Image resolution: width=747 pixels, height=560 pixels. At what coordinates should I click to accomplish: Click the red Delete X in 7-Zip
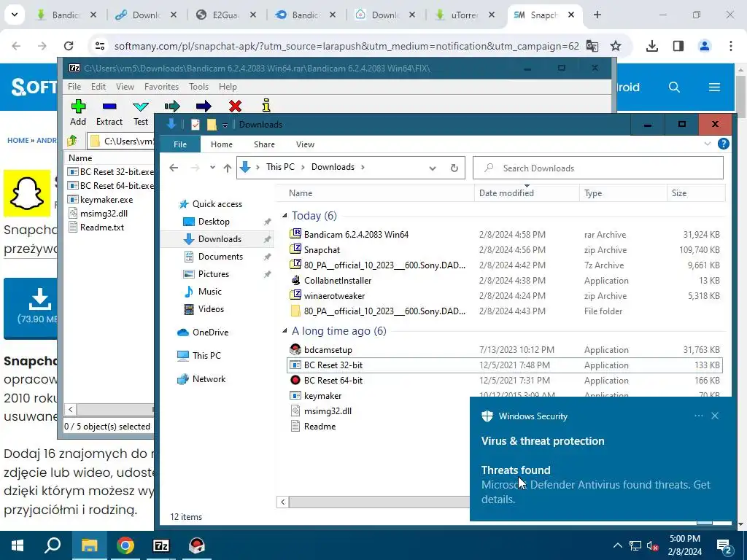click(x=235, y=106)
